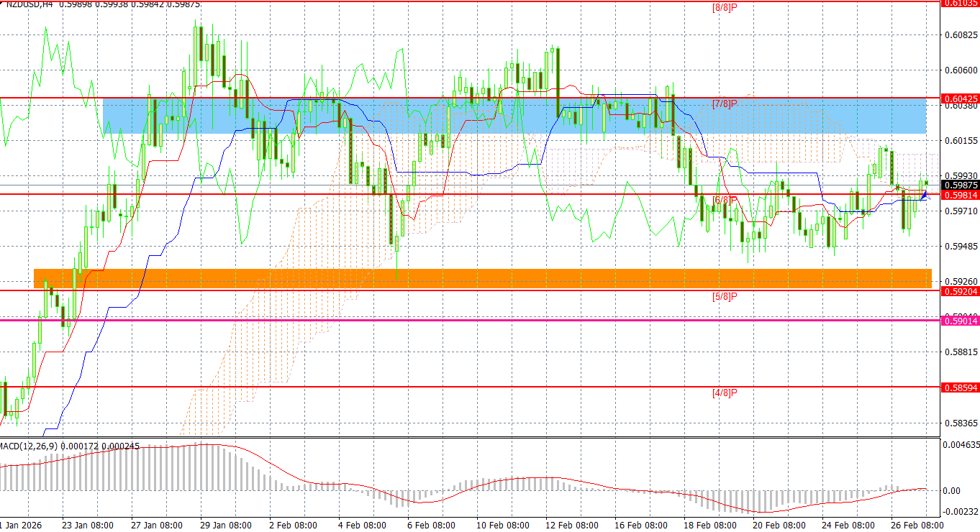Click the 16 Feb 08:00 time label
980x532 pixels.
click(x=640, y=526)
